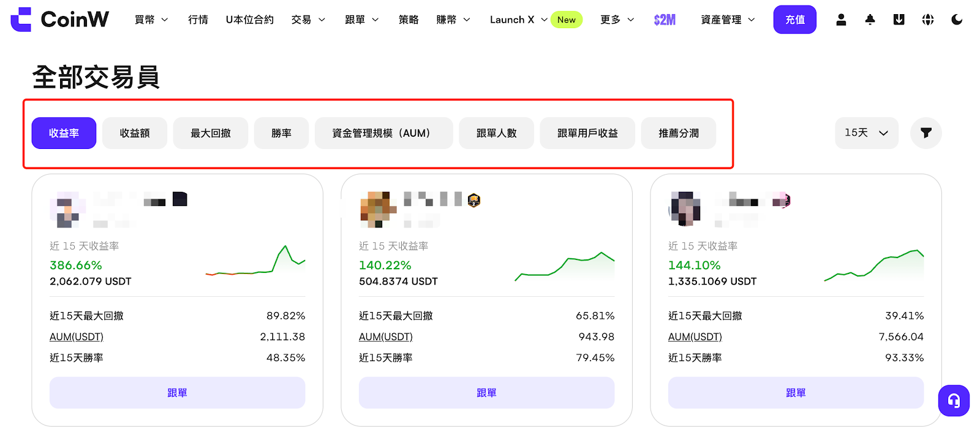Toggle dark mode with moon icon
Screen dimensions: 980x439
click(x=957, y=20)
